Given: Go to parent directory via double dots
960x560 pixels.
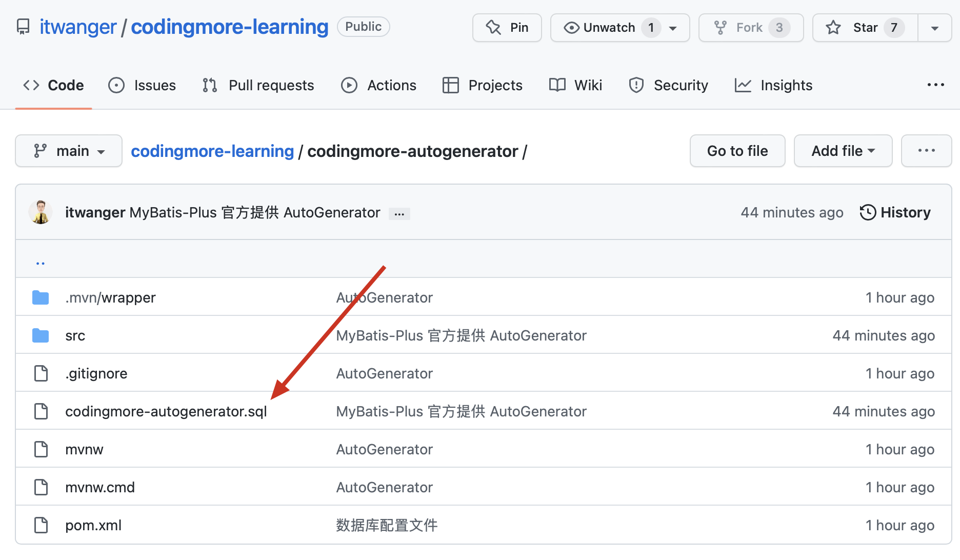Looking at the screenshot, I should tap(41, 263).
